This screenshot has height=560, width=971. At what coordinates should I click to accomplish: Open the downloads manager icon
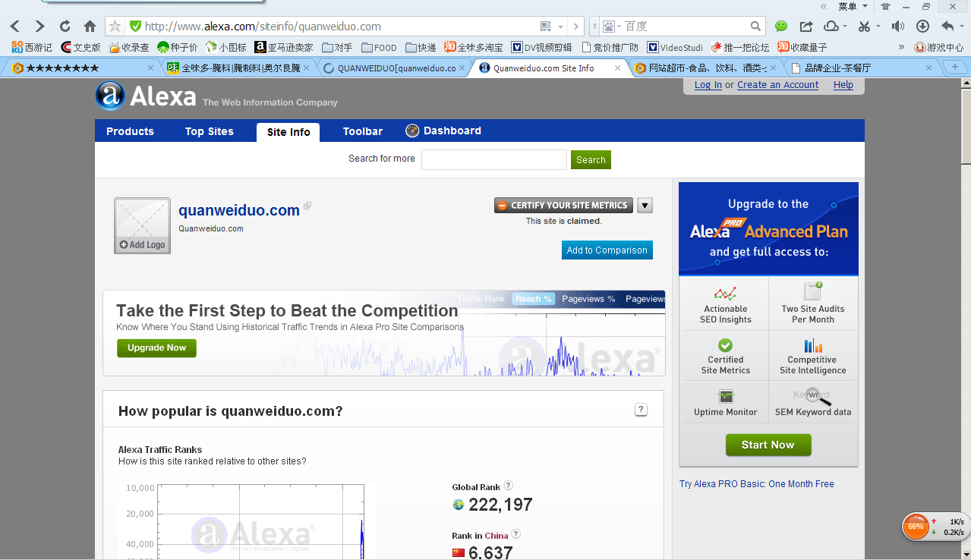pos(922,27)
